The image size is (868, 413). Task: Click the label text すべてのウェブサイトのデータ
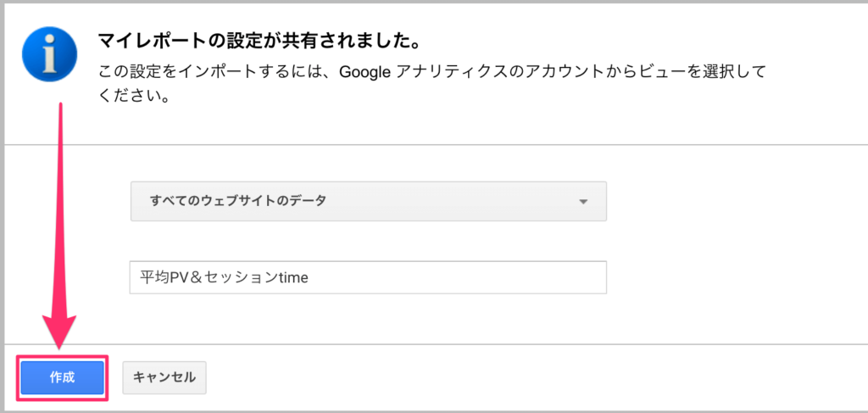click(x=238, y=201)
